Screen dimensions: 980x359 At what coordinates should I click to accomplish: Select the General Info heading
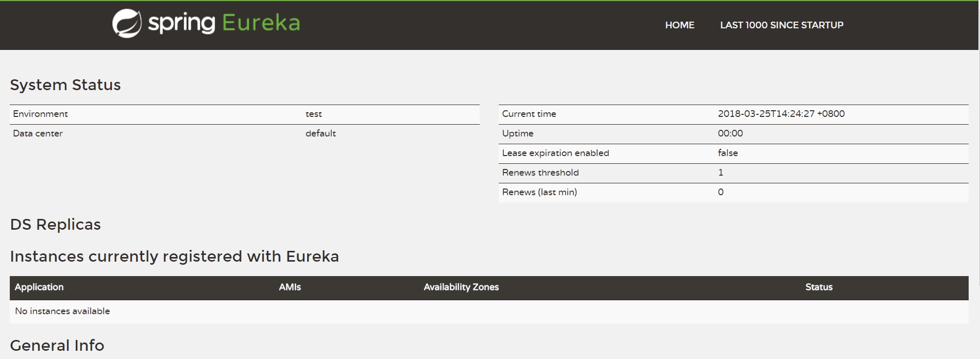point(57,346)
